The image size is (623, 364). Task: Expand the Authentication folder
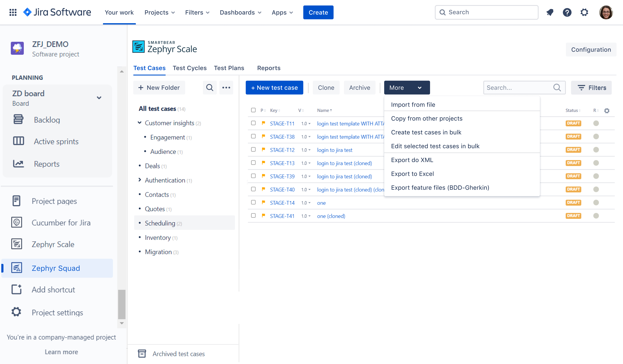pos(139,180)
